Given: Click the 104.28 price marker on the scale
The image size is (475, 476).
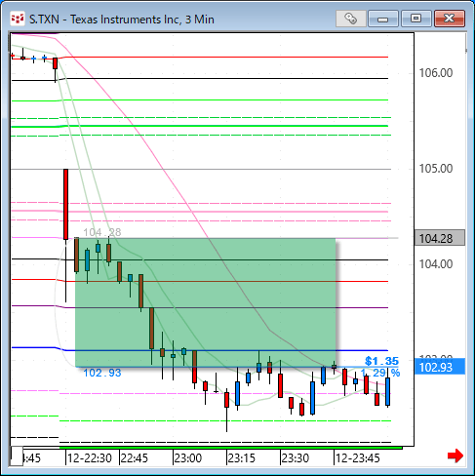Looking at the screenshot, I should tap(440, 238).
